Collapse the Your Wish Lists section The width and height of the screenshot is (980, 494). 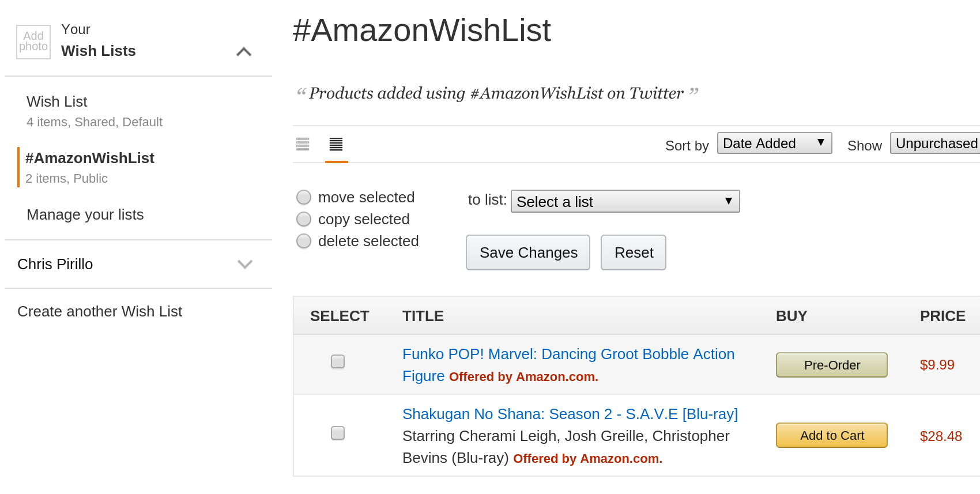coord(244,51)
